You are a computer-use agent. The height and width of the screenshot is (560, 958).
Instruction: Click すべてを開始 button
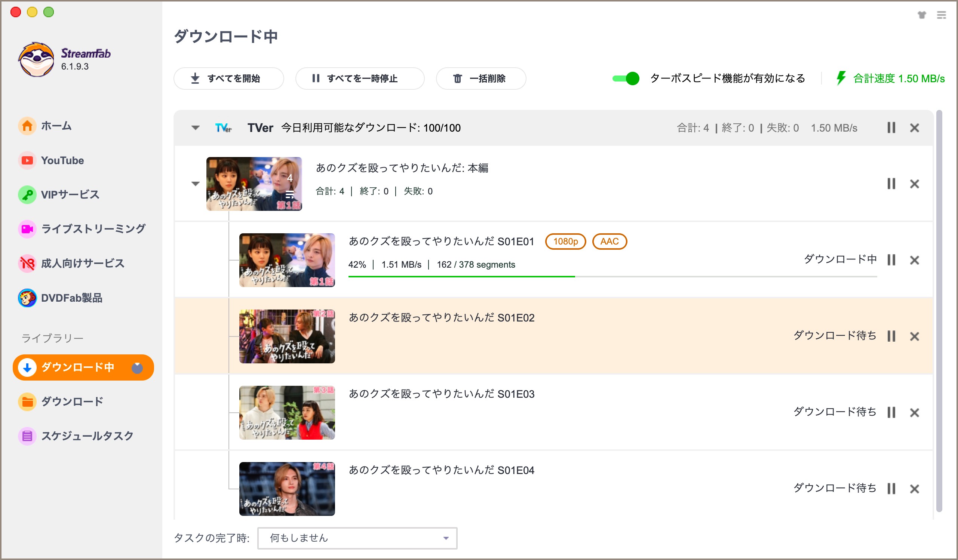[228, 79]
